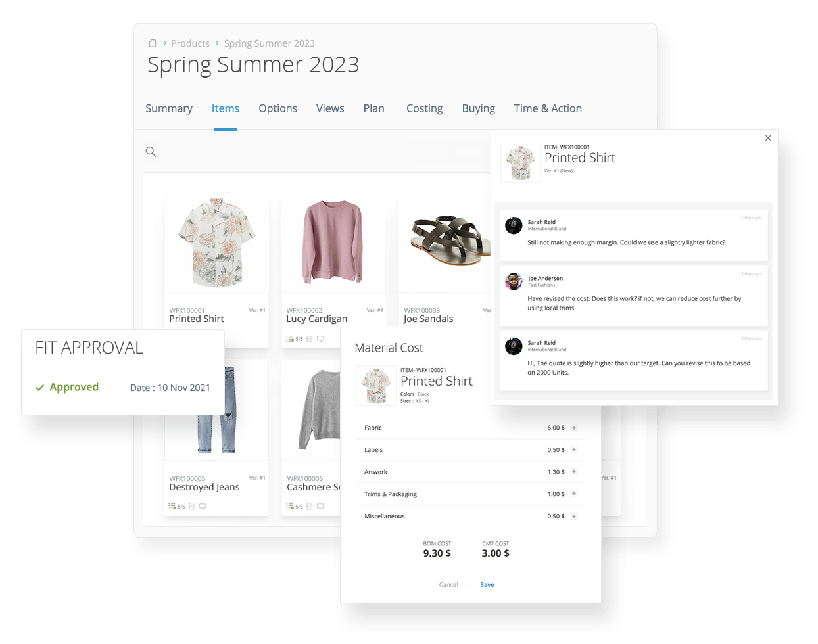The image size is (818, 644).
Task: Expand the Artwork cost row plus
Action: [574, 472]
